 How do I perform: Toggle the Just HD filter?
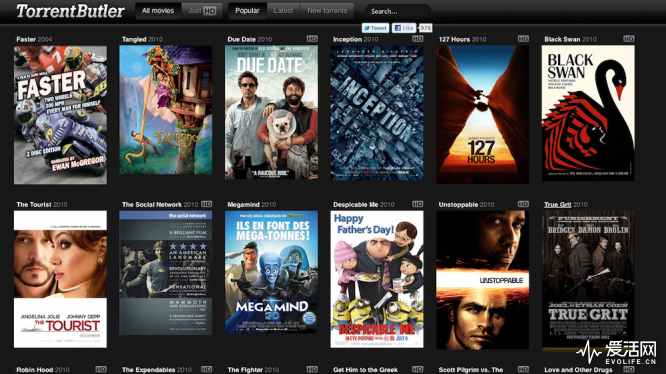point(202,11)
